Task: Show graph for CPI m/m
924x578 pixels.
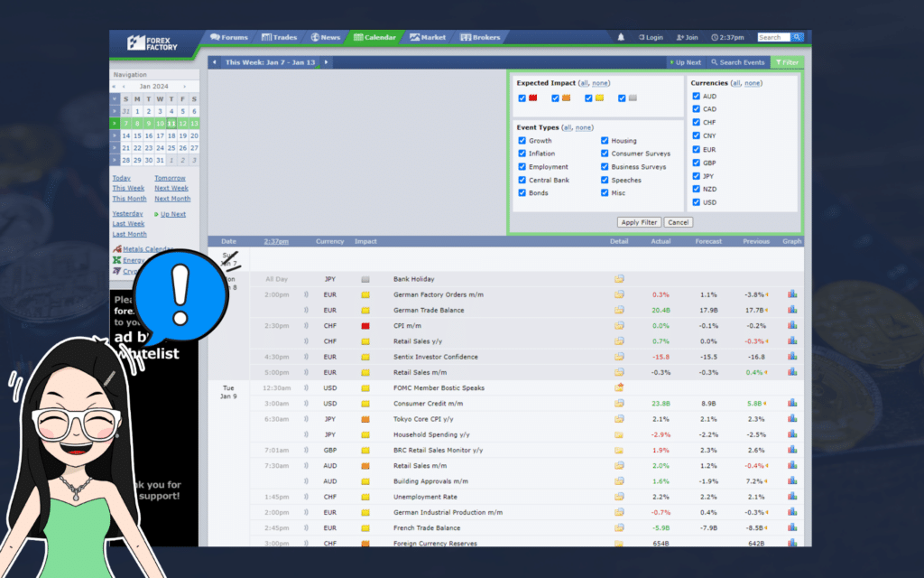Action: (x=792, y=325)
